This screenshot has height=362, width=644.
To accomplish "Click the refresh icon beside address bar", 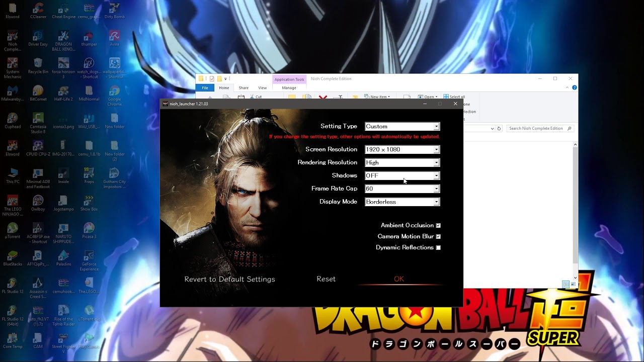I will (499, 128).
